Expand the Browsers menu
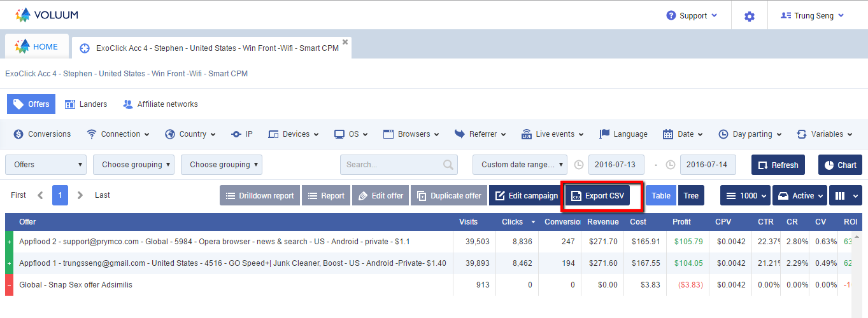The image size is (868, 318). [x=411, y=134]
